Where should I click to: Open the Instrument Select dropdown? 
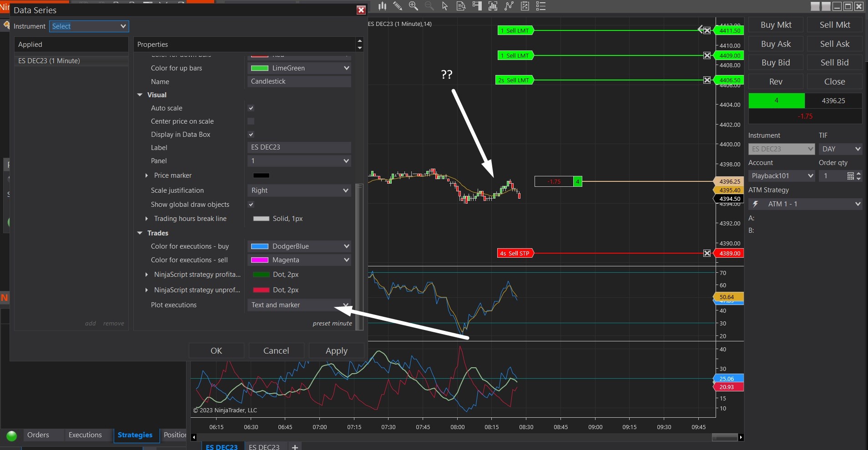click(x=89, y=26)
